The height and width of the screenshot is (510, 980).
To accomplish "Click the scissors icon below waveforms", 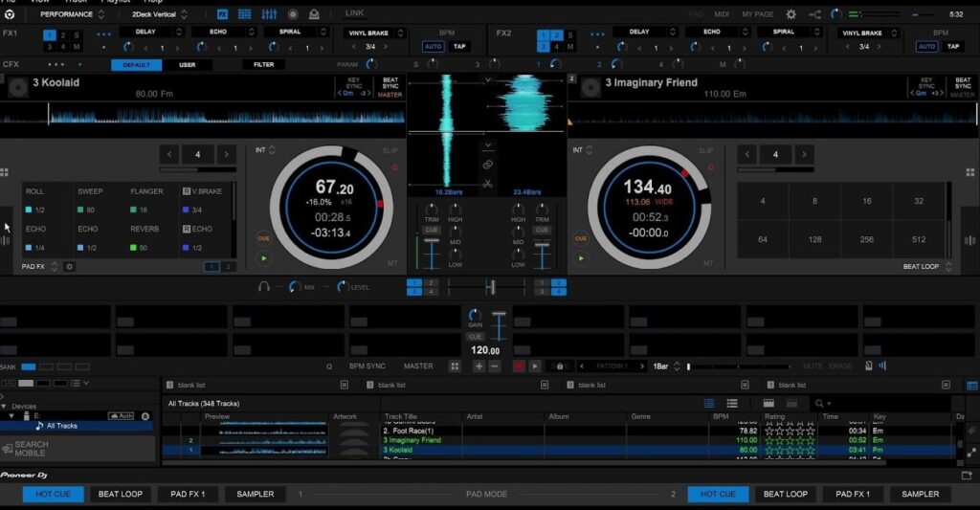I will click(488, 183).
